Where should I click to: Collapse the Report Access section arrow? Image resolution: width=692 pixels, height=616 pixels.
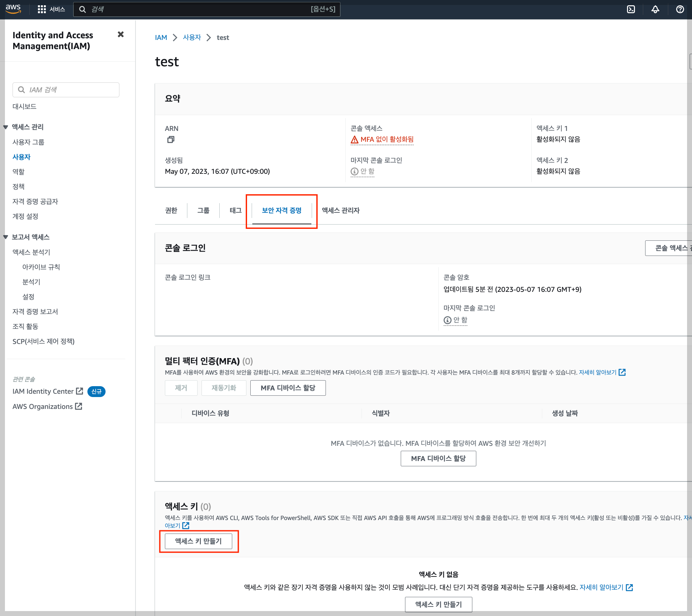point(5,237)
